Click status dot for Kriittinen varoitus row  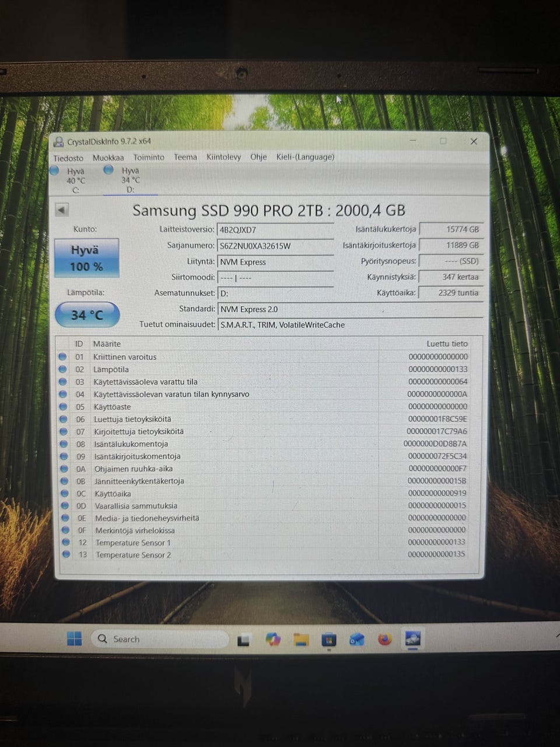63,357
